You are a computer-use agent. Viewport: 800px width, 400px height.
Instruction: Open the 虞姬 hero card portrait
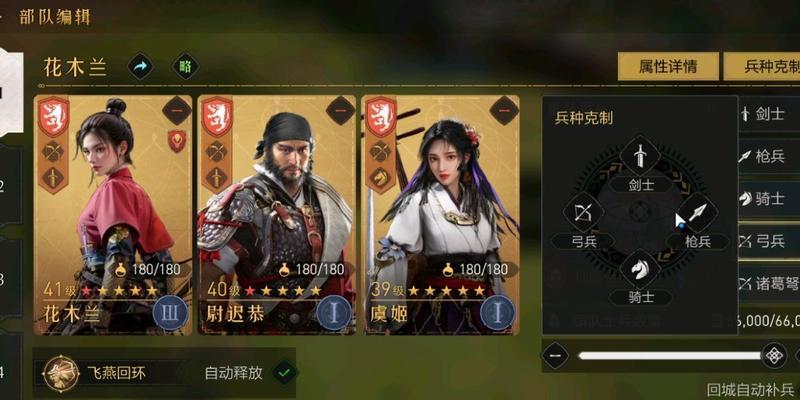pos(441,215)
